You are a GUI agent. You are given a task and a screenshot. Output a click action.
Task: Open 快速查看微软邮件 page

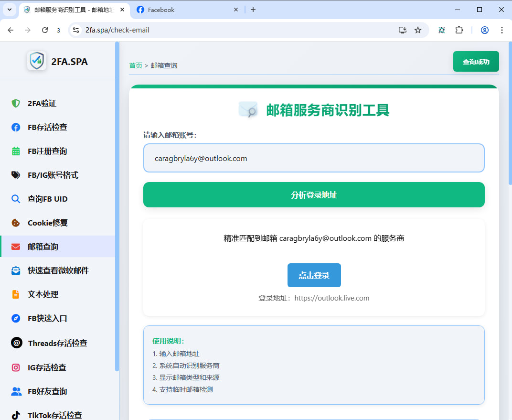click(x=57, y=270)
